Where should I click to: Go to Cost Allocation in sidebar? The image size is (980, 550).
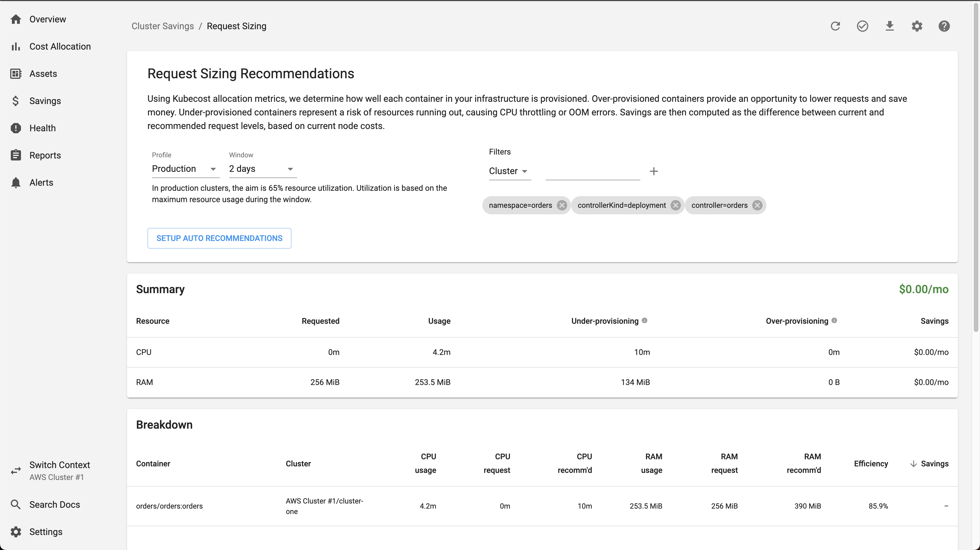(60, 46)
